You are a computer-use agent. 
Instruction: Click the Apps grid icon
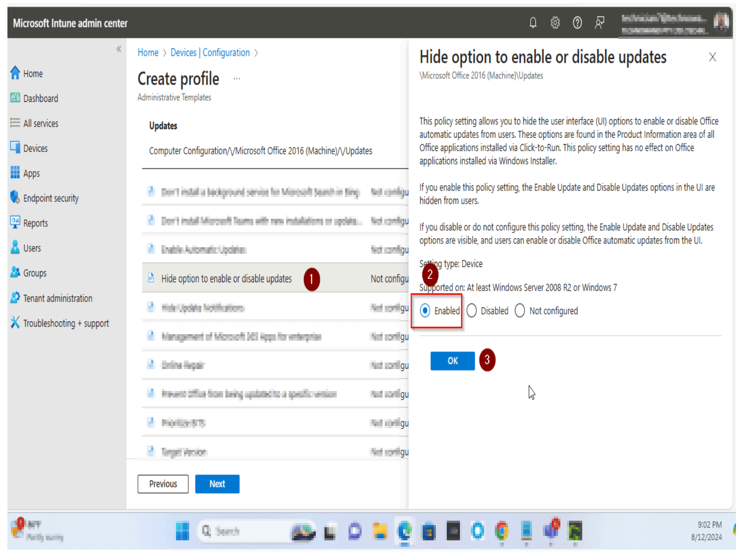click(x=15, y=173)
